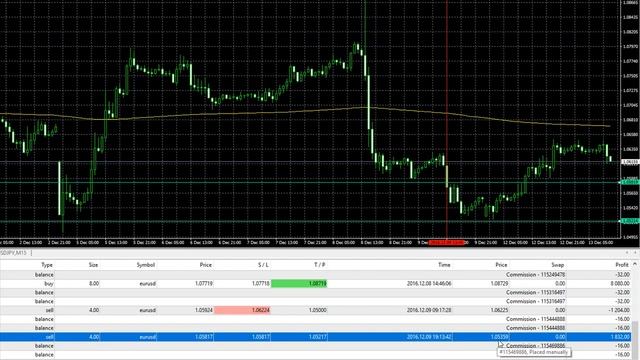The width and height of the screenshot is (640, 360).
Task: Select the Commission - 115469886 balance row
Action: [x=315, y=346]
